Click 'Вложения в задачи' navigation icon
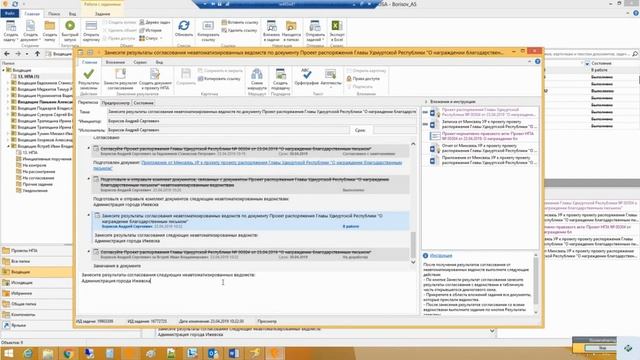640x360 pixels. click(x=271, y=31)
